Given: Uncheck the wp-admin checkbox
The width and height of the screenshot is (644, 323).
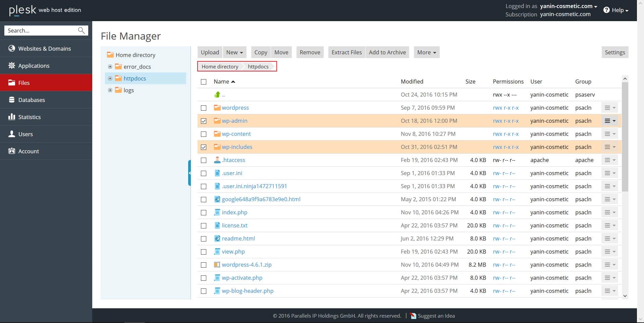Looking at the screenshot, I should 204,121.
